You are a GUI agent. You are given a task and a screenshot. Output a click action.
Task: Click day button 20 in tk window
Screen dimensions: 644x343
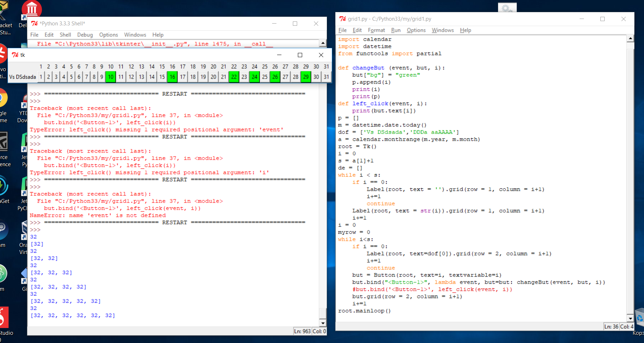pos(213,77)
